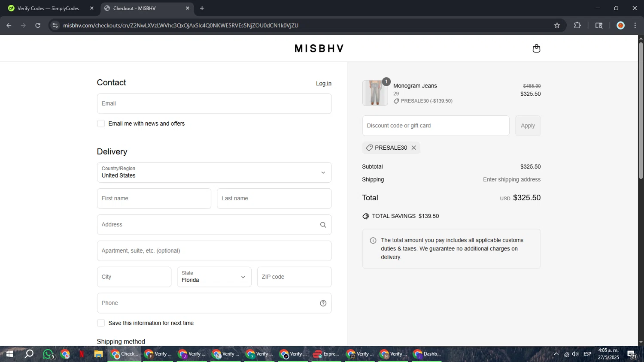Open Netflix from the taskbar
Screen dimensions: 644x362
pos(82,354)
